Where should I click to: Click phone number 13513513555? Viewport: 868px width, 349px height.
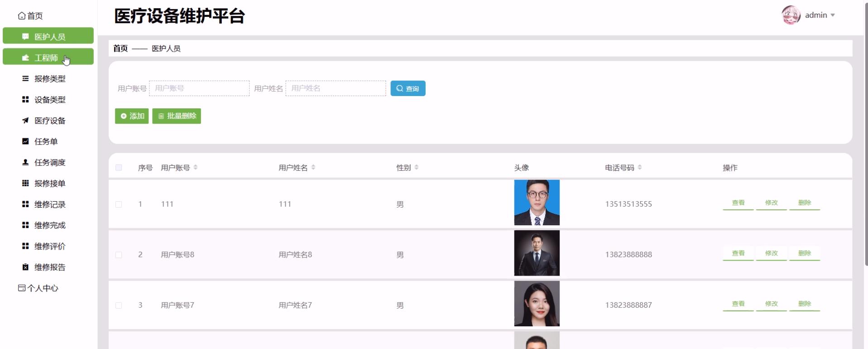pos(628,204)
